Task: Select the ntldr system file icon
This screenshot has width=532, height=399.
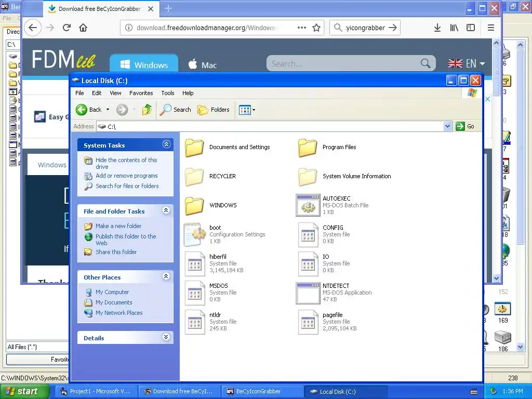Action: pos(195,322)
